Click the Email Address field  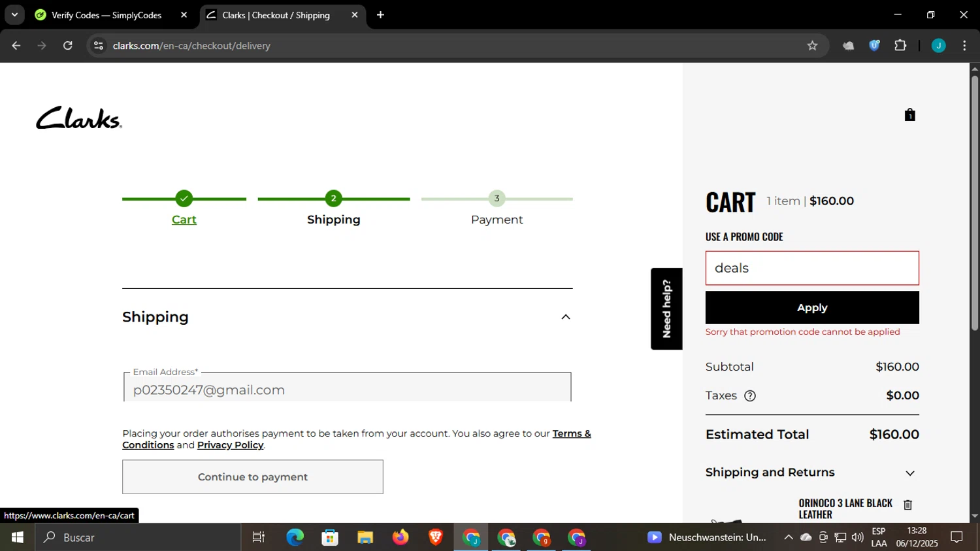tap(347, 388)
